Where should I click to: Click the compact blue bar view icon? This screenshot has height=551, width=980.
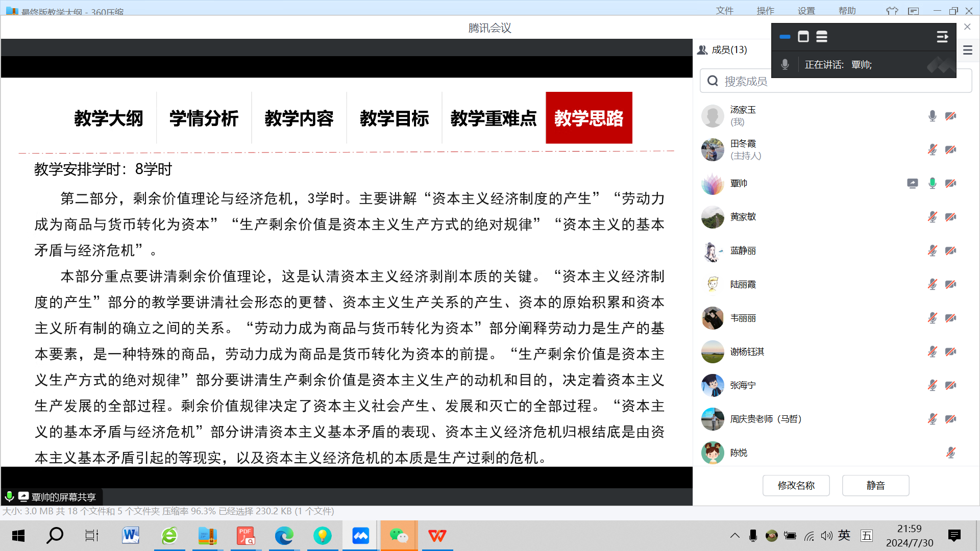[785, 37]
